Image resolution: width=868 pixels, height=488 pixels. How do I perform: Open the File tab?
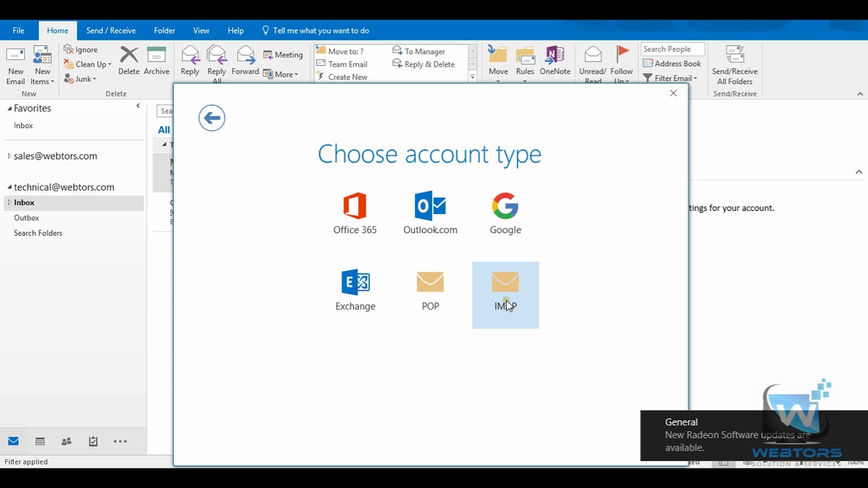click(19, 30)
